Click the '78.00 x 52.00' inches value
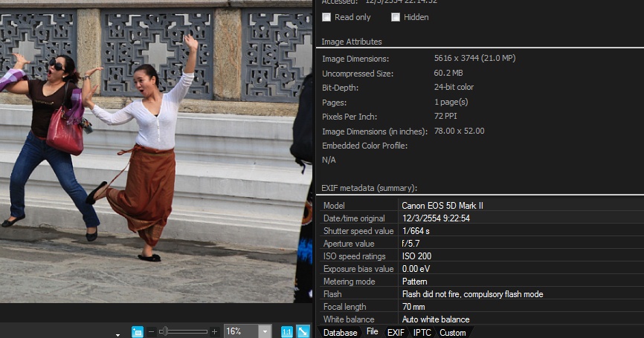The image size is (644, 338). (459, 131)
